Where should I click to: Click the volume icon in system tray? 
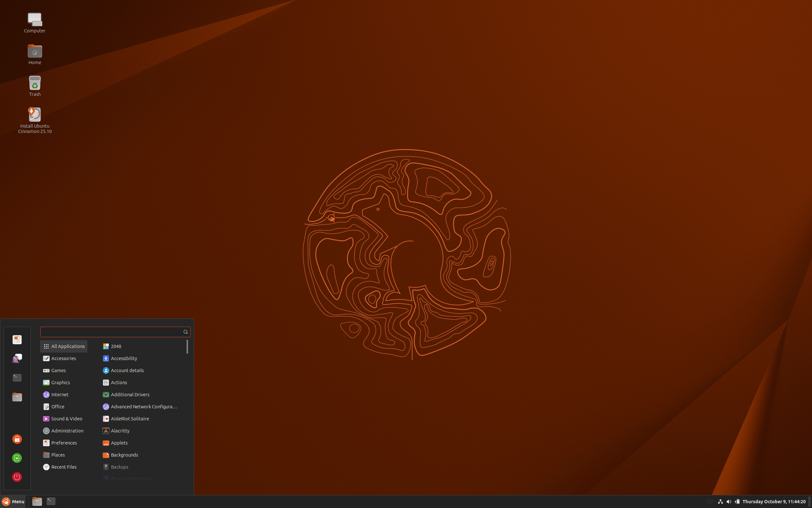(729, 502)
